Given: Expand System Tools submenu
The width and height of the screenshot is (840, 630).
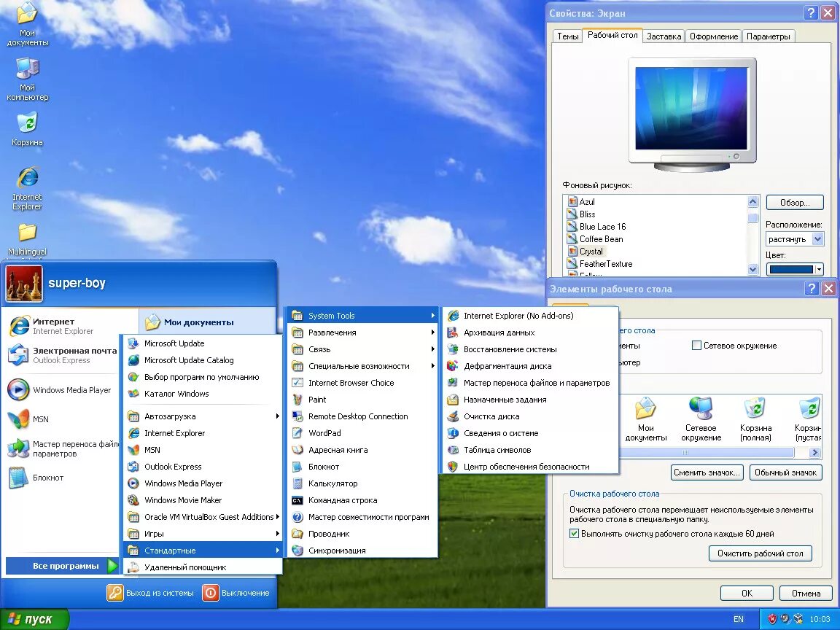Looking at the screenshot, I should coord(362,316).
